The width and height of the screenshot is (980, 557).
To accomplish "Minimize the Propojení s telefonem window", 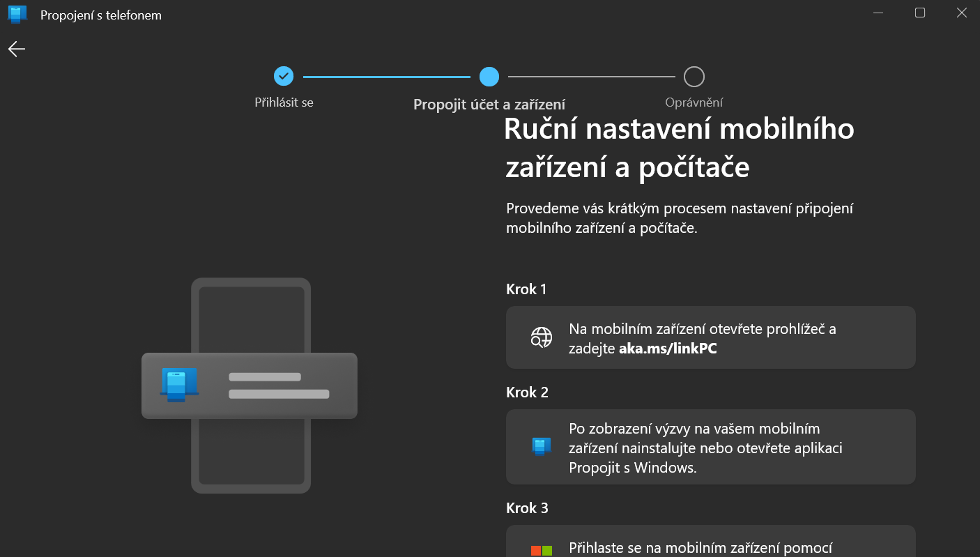I will point(878,13).
